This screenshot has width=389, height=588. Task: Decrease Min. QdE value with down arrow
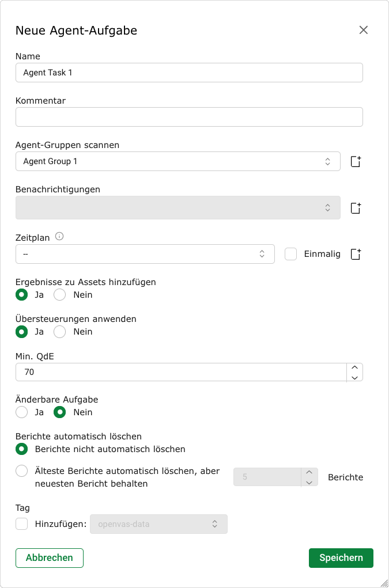click(x=355, y=377)
